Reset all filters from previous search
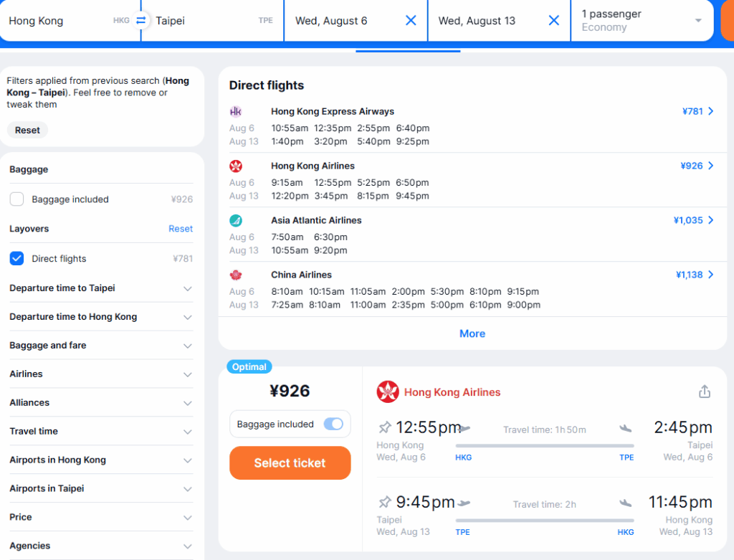Viewport: 734px width, 560px height. [x=27, y=130]
